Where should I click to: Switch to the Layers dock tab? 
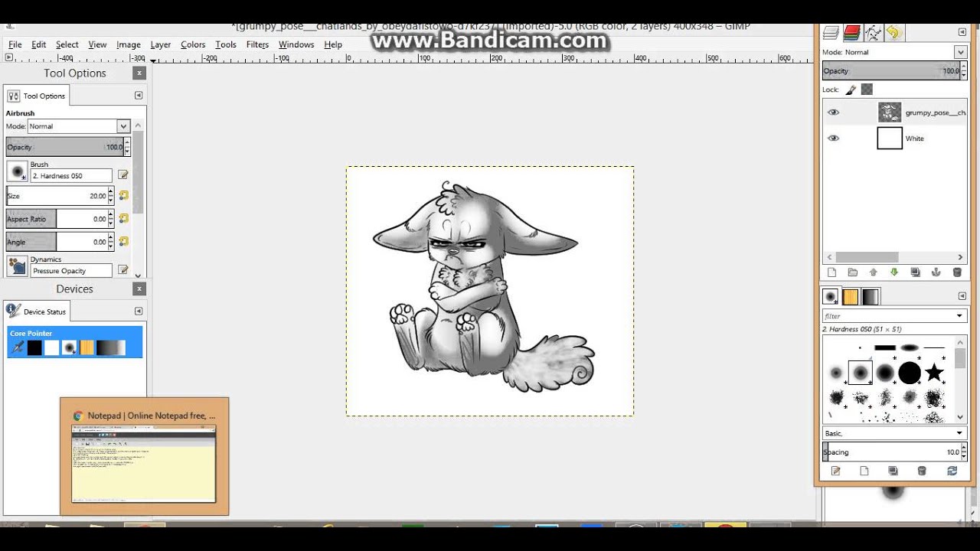(831, 32)
